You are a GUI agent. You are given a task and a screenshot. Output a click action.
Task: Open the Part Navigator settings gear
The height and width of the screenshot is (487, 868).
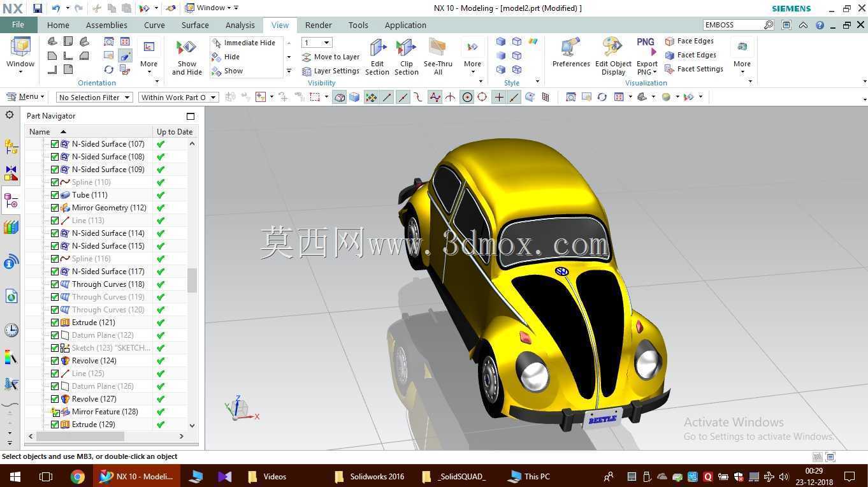(x=10, y=115)
